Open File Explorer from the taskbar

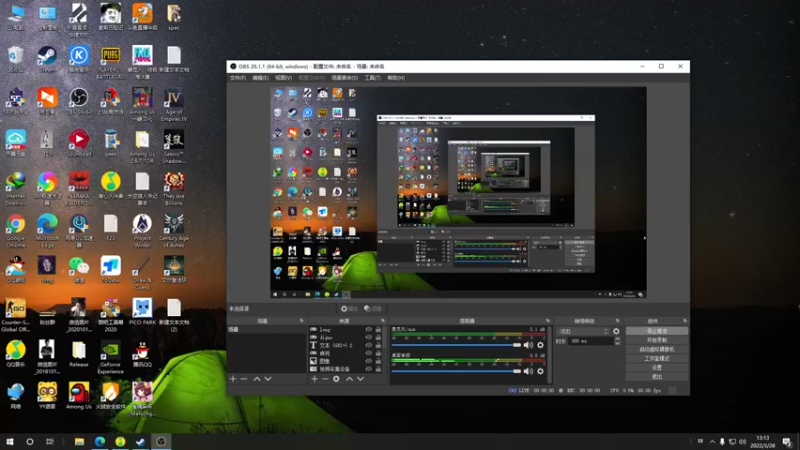point(79,441)
